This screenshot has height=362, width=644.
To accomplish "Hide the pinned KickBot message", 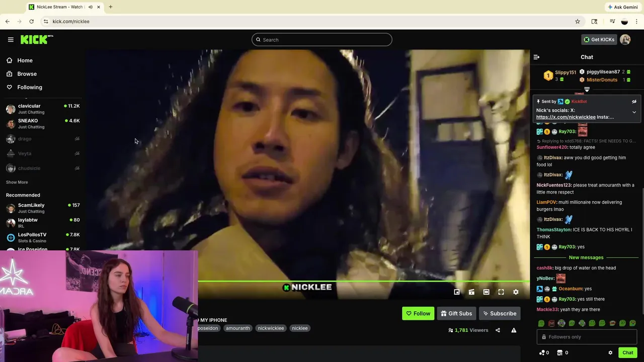I will [x=634, y=102].
